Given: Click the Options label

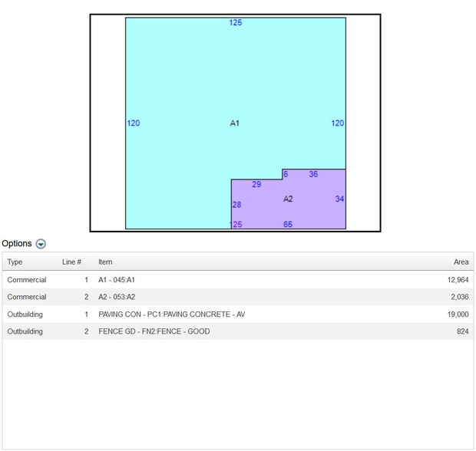Looking at the screenshot, I should (17, 244).
